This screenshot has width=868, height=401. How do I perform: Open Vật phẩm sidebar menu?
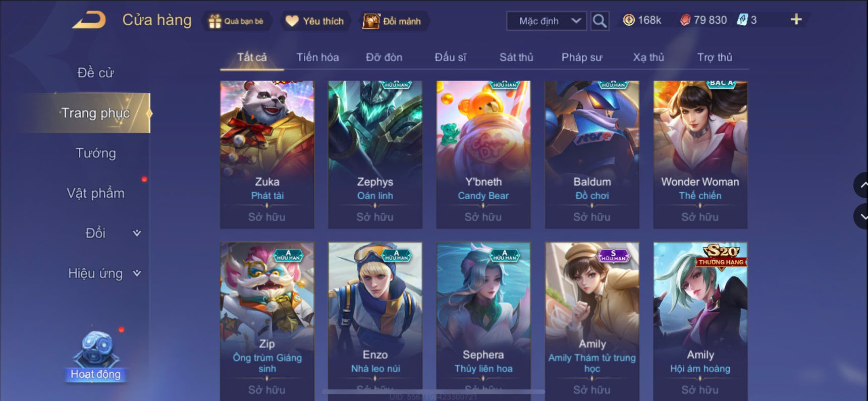(95, 193)
